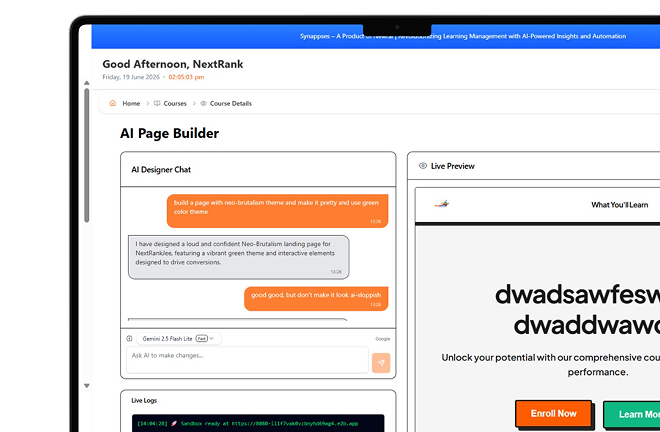Viewport: 660px width, 432px height.
Task: Click the Ask AI to make changes field
Action: 248,360
